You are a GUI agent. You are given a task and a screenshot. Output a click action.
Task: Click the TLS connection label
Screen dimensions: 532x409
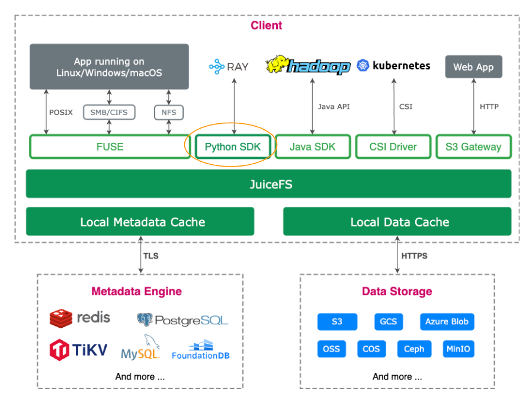click(x=150, y=255)
